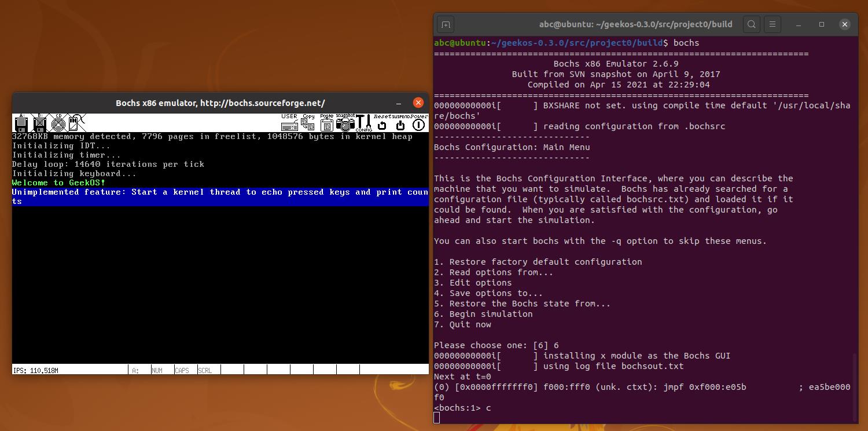Minimize the Bochs emulator window

pos(399,103)
